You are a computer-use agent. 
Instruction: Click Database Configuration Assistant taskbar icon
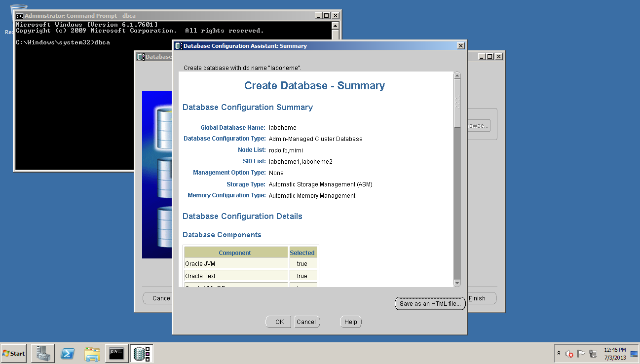(x=142, y=353)
